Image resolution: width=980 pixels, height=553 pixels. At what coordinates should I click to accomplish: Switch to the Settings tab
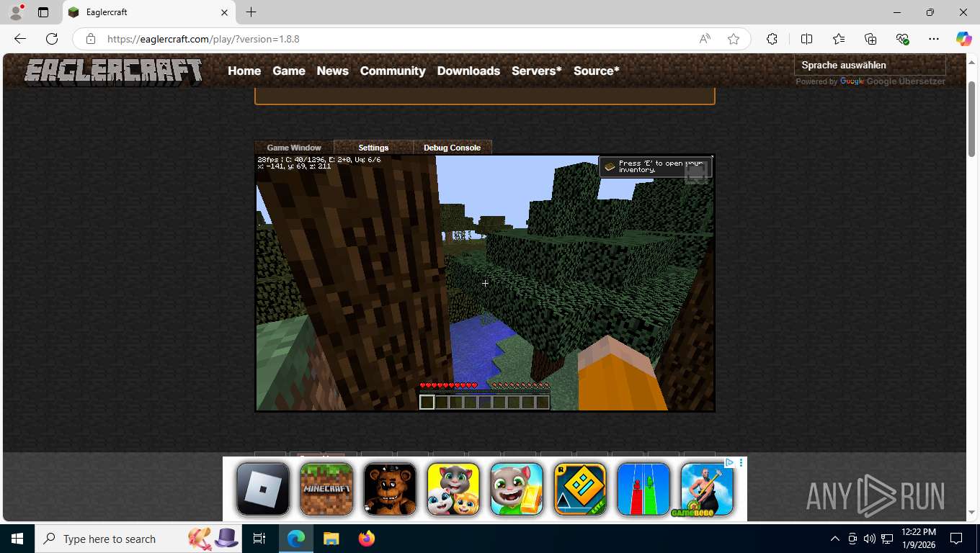click(x=373, y=148)
